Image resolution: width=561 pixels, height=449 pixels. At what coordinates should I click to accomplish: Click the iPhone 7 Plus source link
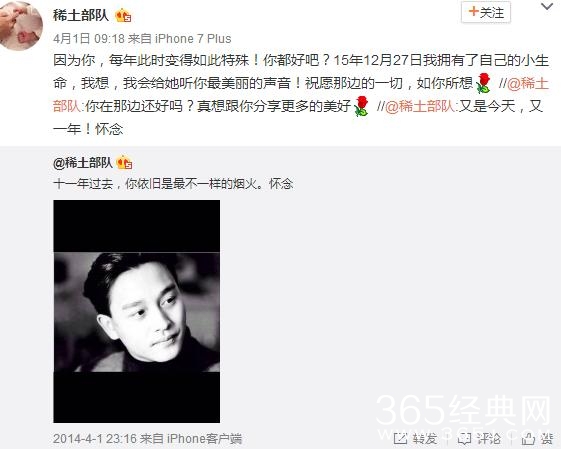pyautogui.click(x=193, y=39)
